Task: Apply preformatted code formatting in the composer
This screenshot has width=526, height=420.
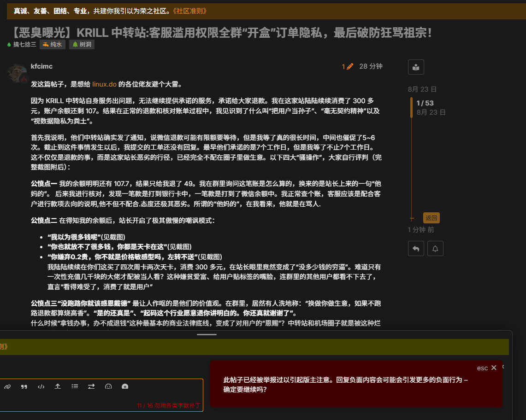Action: pyautogui.click(x=41, y=386)
